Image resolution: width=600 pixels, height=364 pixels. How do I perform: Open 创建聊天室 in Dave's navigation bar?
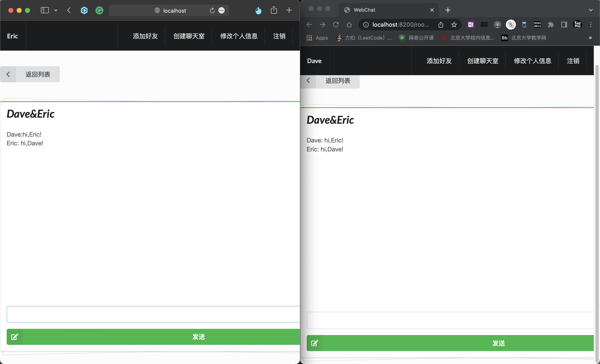483,61
